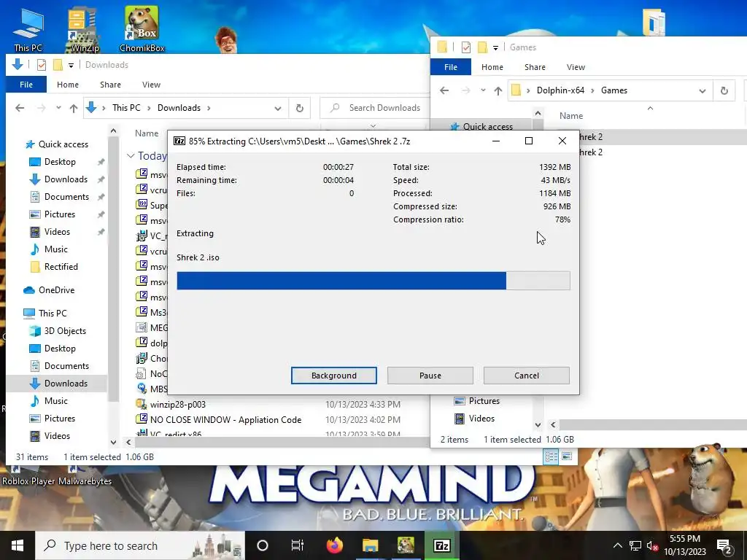
Task: Open Share tab in Downloads window
Action: [111, 85]
